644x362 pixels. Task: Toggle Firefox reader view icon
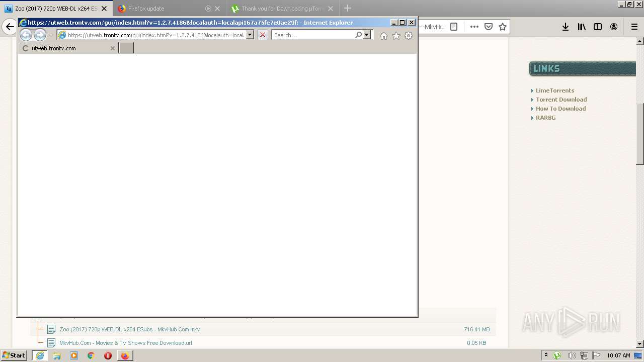coord(454,27)
